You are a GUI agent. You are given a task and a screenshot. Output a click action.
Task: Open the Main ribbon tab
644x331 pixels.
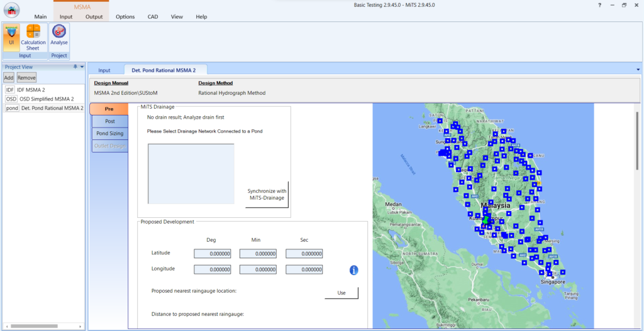point(40,17)
